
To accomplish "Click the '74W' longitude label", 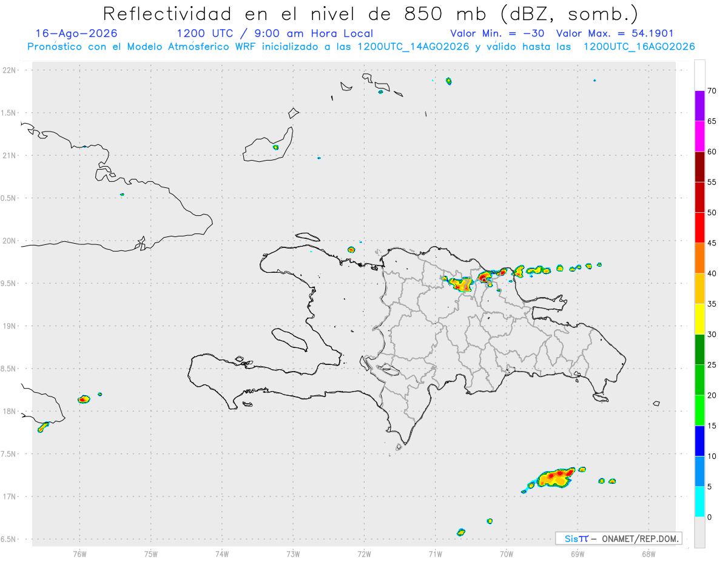I will point(222,554).
